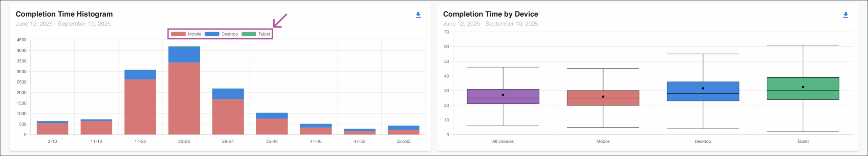Download the Completion Time Histogram chart
This screenshot has height=156, width=868.
pos(418,15)
